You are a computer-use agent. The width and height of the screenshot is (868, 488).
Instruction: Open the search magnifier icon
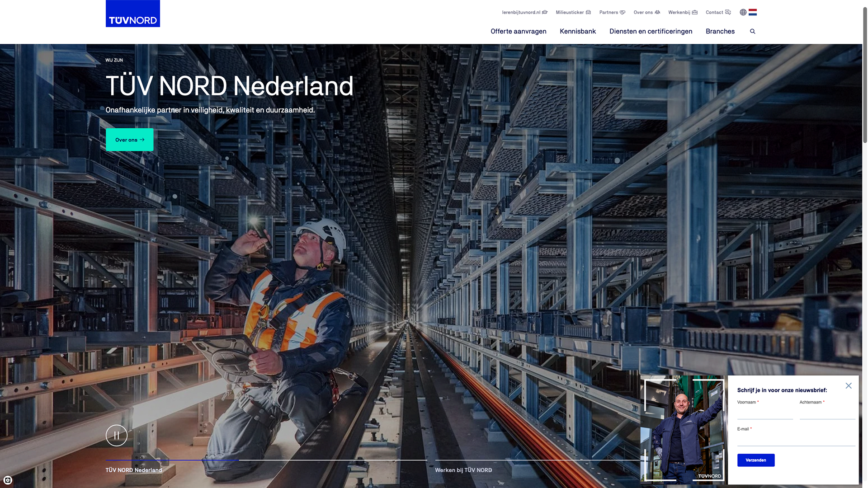(x=752, y=31)
